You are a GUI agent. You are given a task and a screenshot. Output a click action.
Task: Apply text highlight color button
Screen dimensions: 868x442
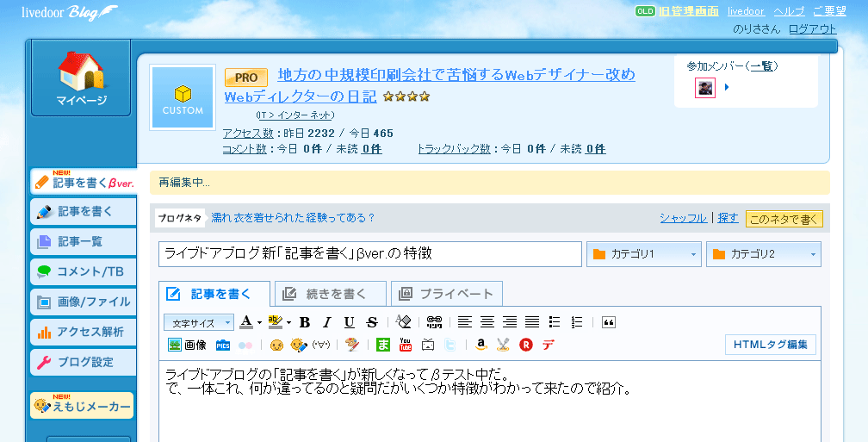[276, 322]
